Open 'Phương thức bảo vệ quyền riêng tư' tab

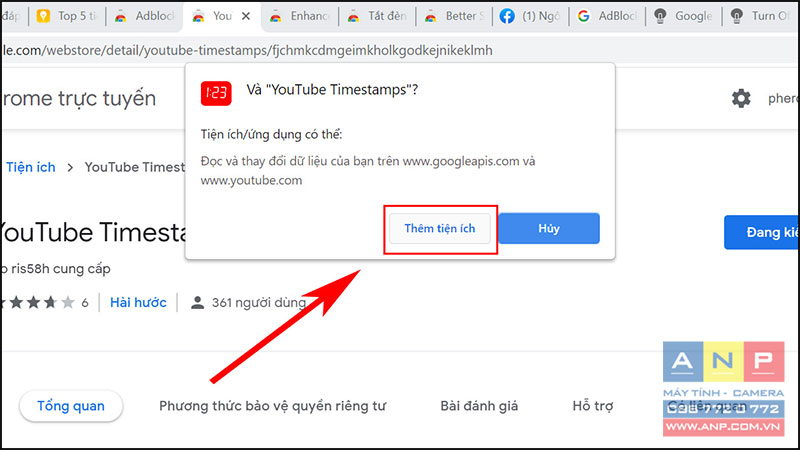272,406
